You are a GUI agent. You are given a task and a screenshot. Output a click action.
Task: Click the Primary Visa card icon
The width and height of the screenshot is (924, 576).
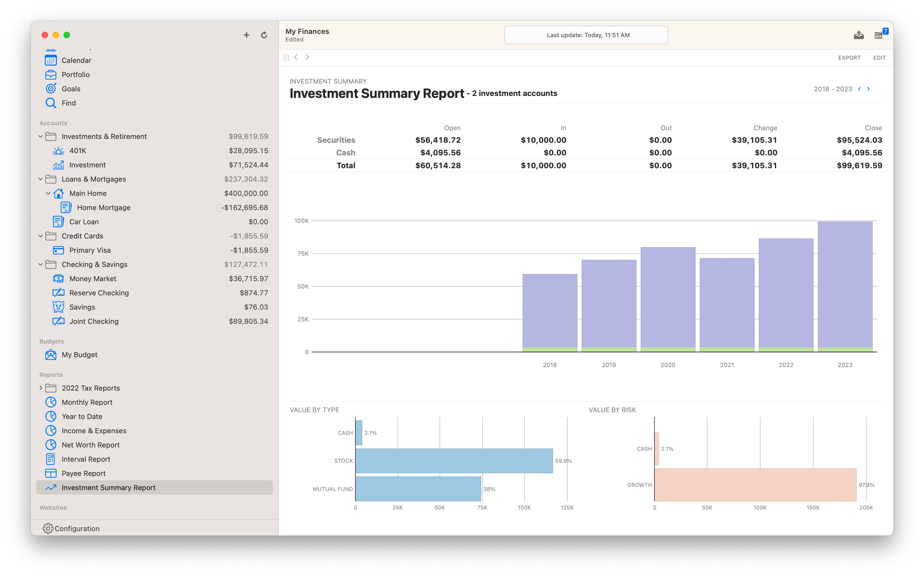click(58, 250)
